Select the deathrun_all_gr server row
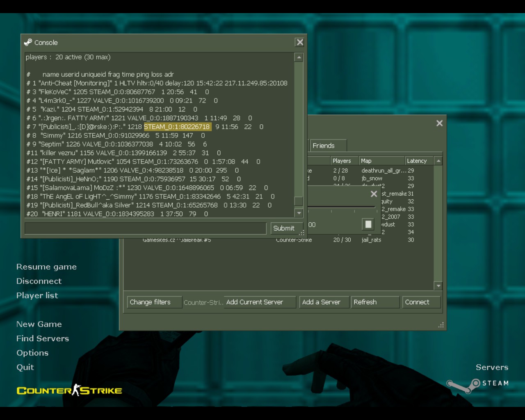 pyautogui.click(x=370, y=171)
